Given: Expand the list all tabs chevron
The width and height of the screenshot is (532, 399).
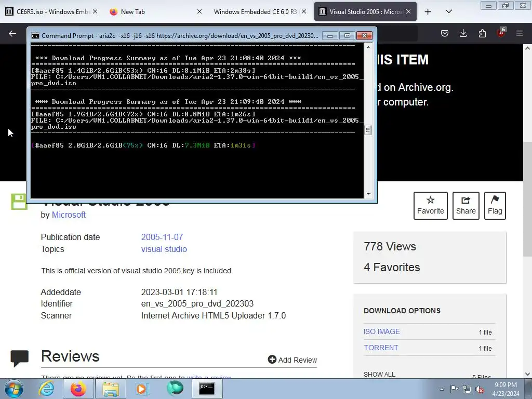Looking at the screenshot, I should tap(449, 11).
